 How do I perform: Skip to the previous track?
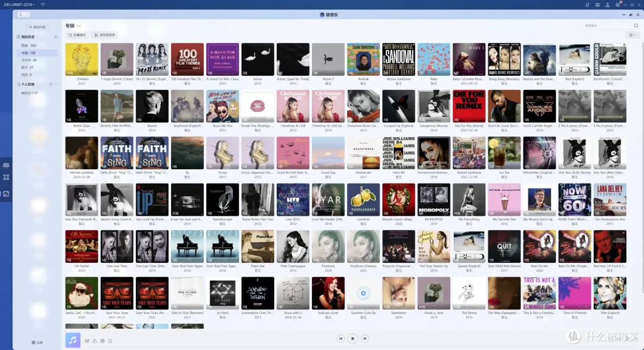(340, 339)
